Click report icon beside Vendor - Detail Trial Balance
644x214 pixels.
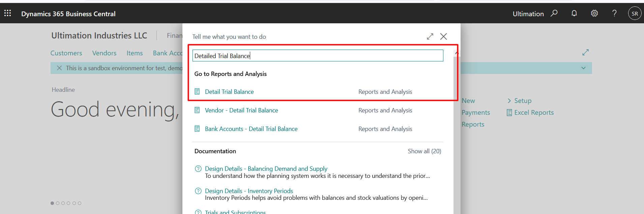click(197, 110)
